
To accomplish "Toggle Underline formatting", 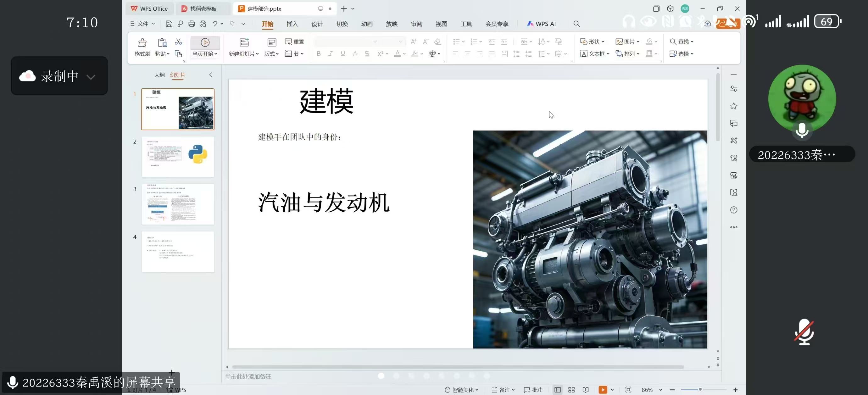I will 343,53.
